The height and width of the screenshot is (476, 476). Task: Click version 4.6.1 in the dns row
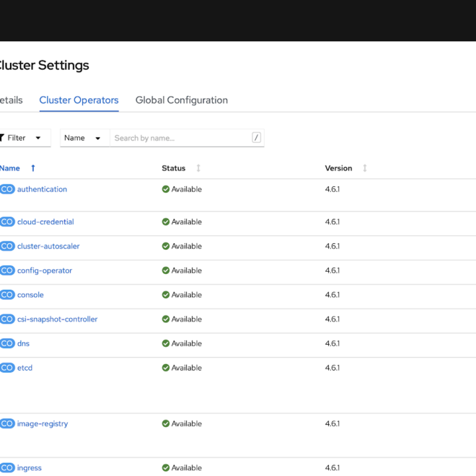click(x=332, y=343)
